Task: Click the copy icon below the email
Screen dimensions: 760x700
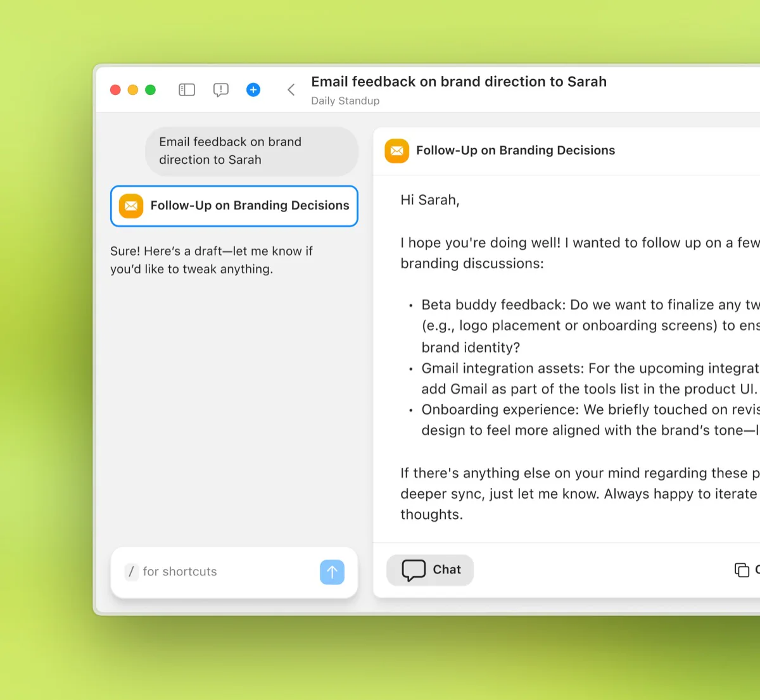Action: point(742,570)
